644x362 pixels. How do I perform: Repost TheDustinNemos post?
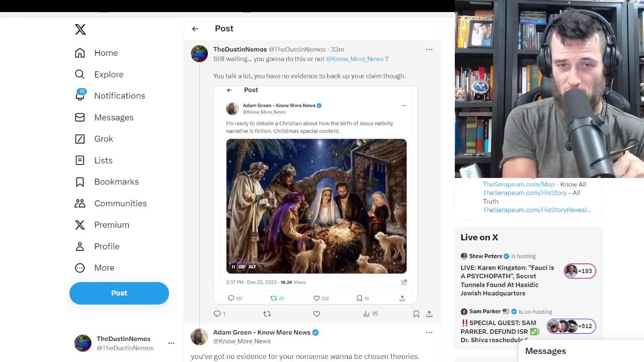(267, 314)
